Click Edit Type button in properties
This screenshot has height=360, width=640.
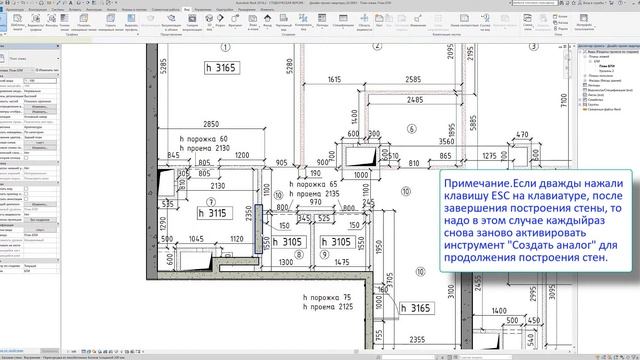47,70
